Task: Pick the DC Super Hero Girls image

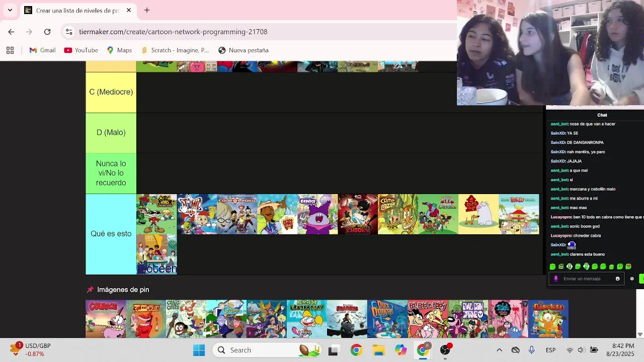Action: (x=267, y=319)
